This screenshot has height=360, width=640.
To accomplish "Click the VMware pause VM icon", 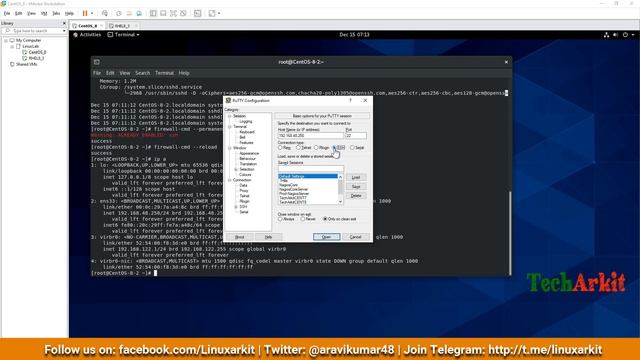I will click(85, 13).
